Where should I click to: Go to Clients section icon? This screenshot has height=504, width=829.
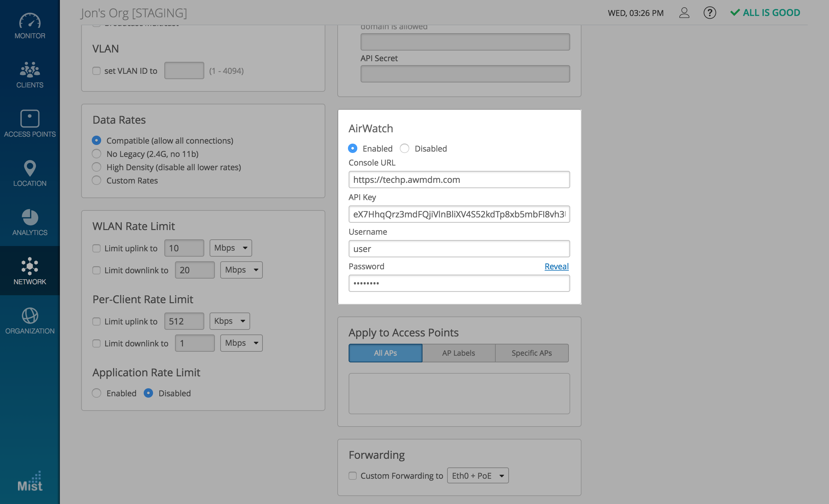pos(30,69)
